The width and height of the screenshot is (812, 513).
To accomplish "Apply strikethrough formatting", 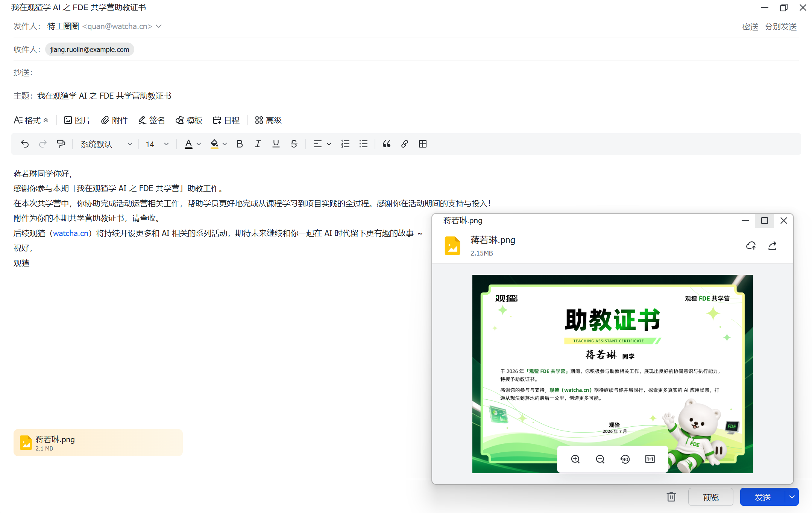I will coord(294,144).
